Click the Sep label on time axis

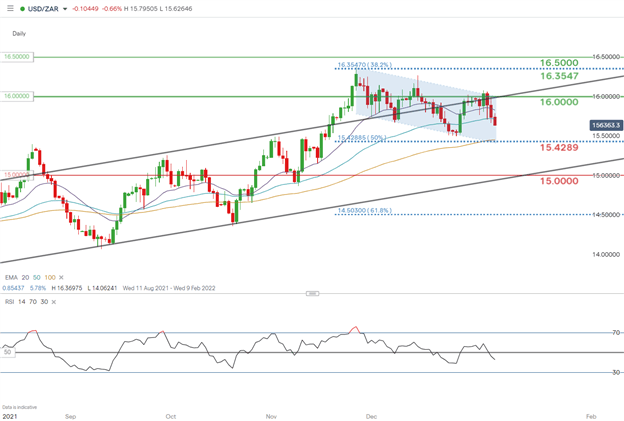(70, 417)
